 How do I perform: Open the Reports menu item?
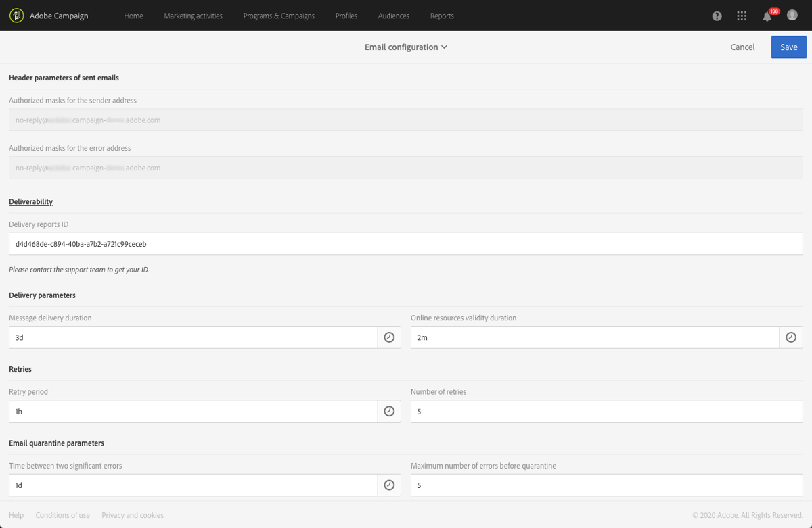(442, 16)
